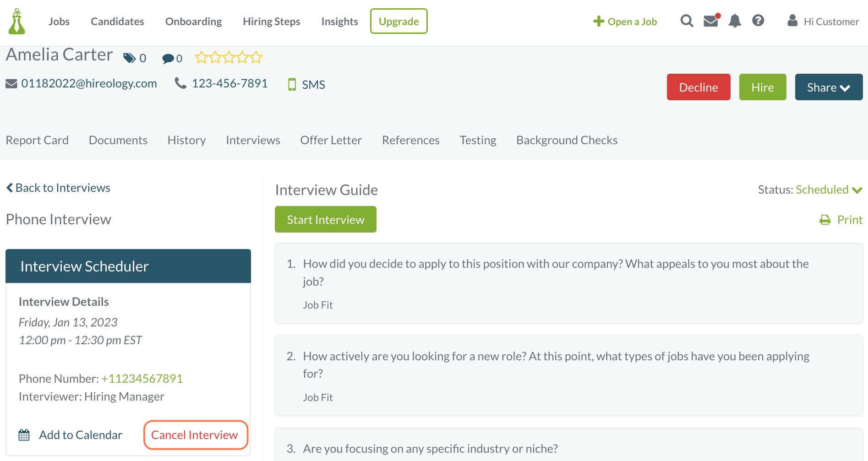Click the Back to Interviews link
The height and width of the screenshot is (461, 868).
click(x=58, y=188)
